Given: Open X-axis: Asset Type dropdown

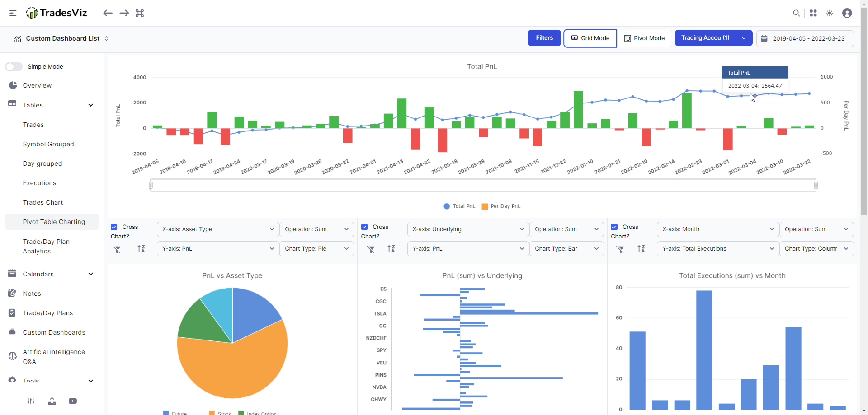Looking at the screenshot, I should tap(218, 229).
